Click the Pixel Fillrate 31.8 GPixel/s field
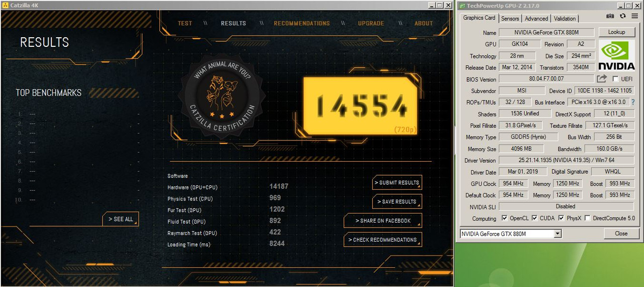This screenshot has width=644, height=287. pos(521,126)
